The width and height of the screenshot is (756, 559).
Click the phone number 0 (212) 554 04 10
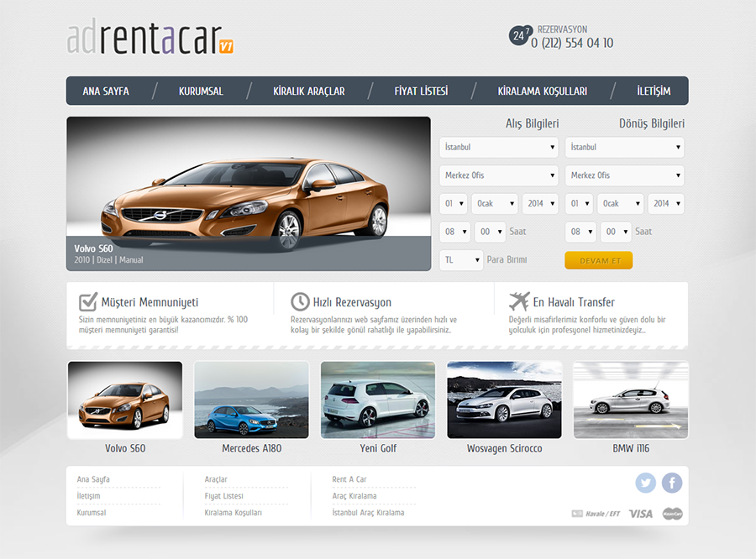[x=572, y=44]
